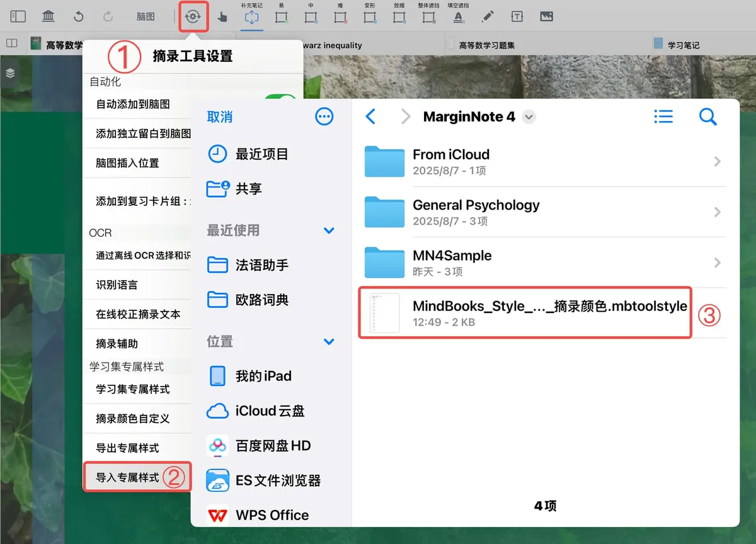The width and height of the screenshot is (756, 544).
Task: Click the magnifier search icon
Action: point(708,116)
